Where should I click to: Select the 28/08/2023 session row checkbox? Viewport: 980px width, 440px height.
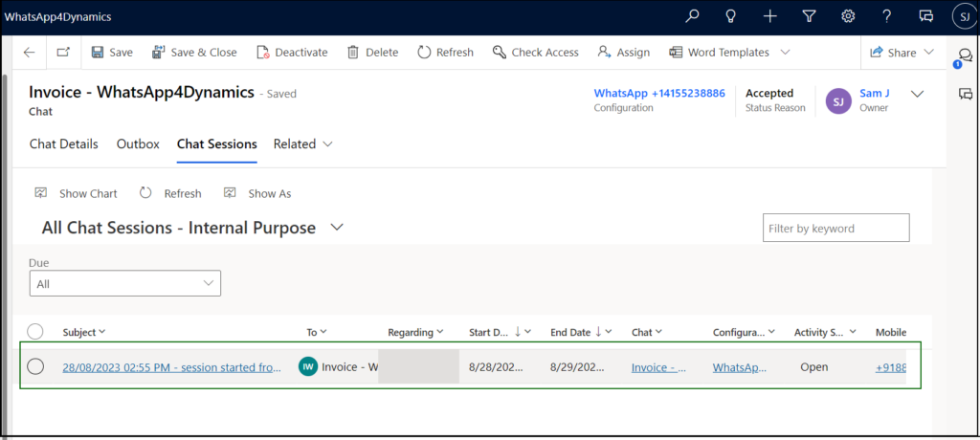click(x=35, y=367)
